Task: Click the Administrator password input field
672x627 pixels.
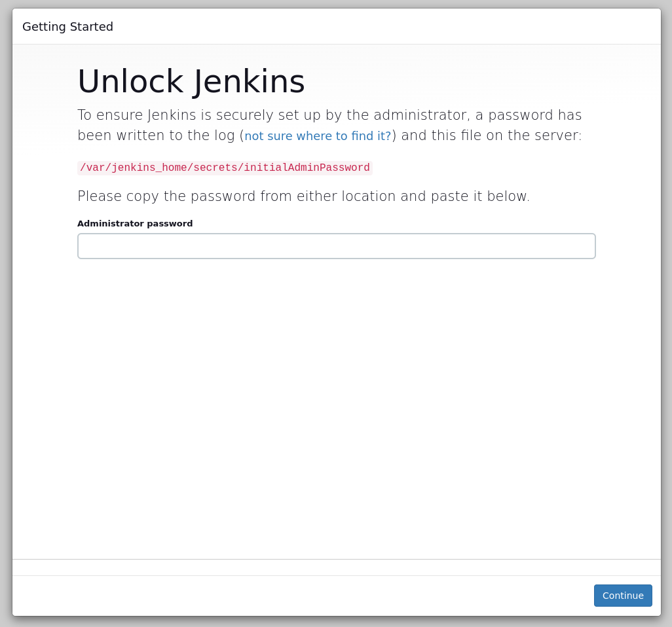Action: coord(336,246)
